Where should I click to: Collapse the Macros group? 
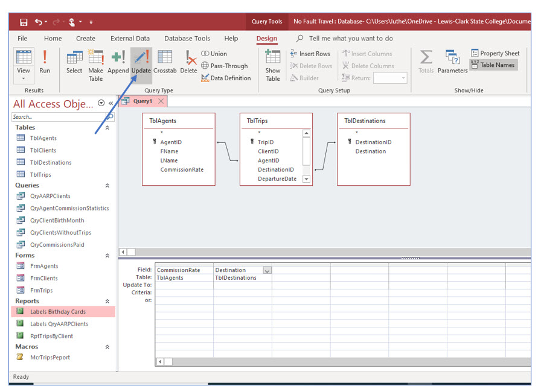coord(107,347)
